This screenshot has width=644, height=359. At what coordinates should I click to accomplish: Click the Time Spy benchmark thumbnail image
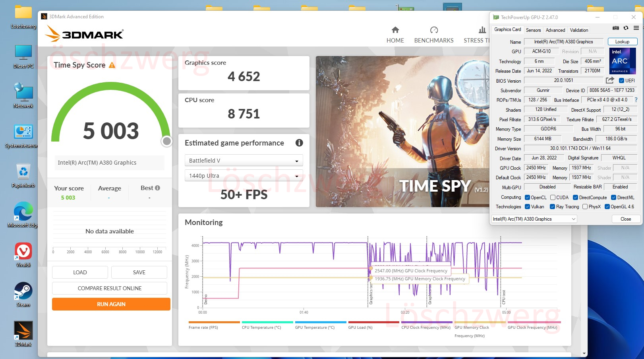coord(402,132)
